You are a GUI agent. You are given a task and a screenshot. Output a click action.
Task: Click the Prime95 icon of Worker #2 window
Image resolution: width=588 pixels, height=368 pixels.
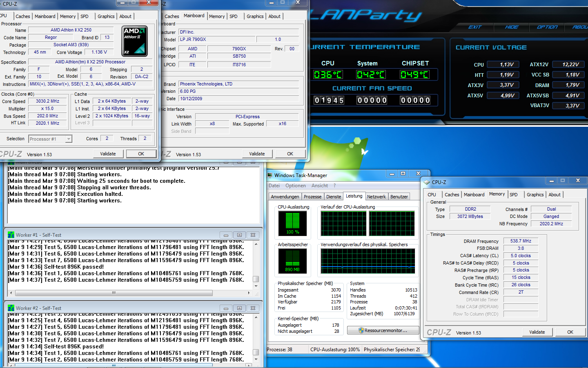point(11,308)
